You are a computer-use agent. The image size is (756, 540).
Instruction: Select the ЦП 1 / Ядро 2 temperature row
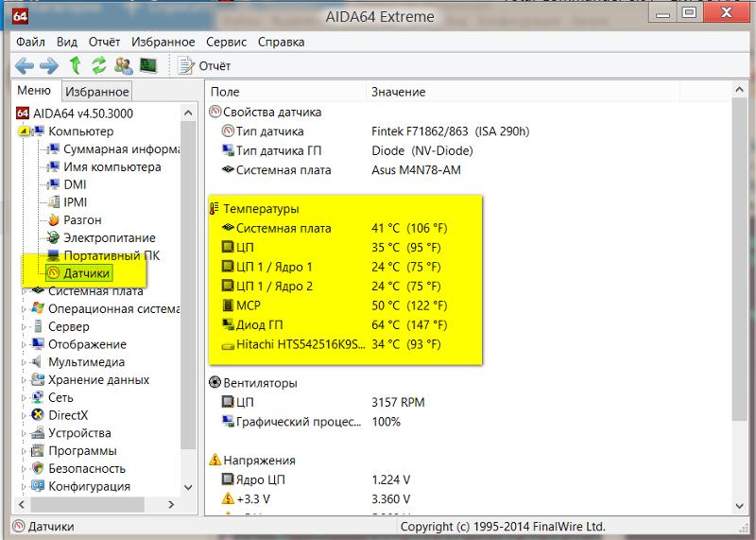(x=332, y=287)
